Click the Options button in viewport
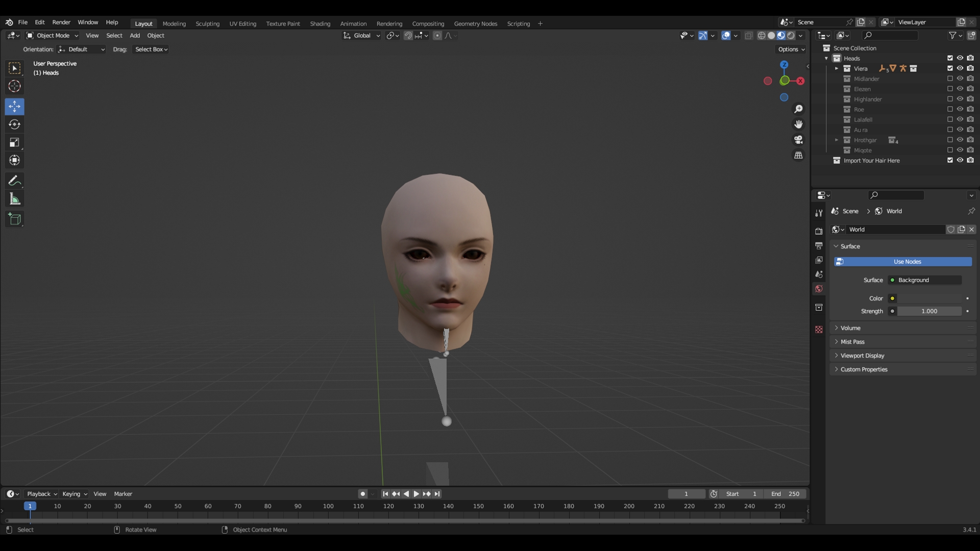 pos(792,49)
